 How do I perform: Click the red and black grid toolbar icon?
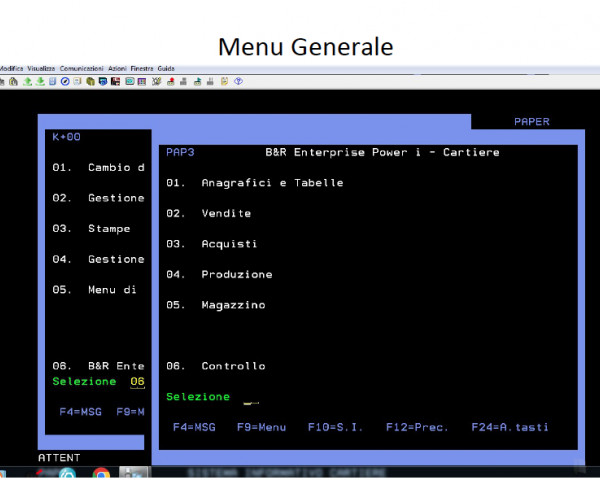pos(115,82)
